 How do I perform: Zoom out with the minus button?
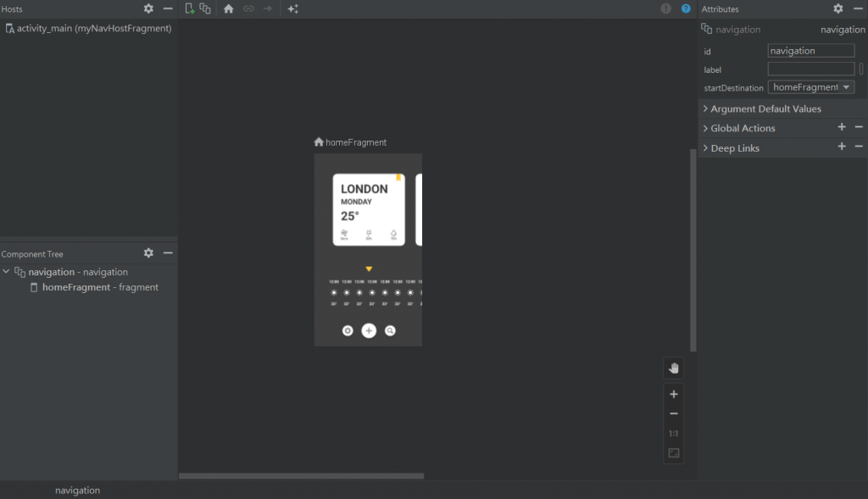pos(674,413)
